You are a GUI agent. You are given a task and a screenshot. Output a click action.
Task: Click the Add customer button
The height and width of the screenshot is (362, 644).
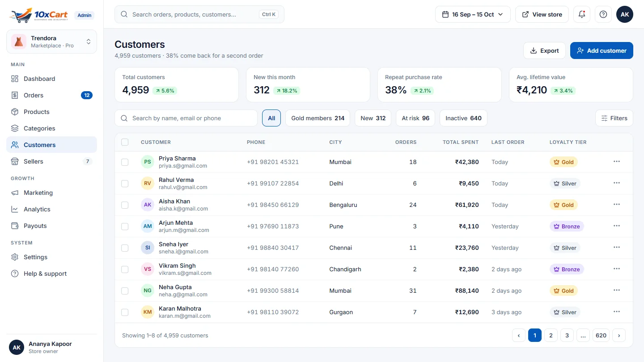pyautogui.click(x=602, y=51)
